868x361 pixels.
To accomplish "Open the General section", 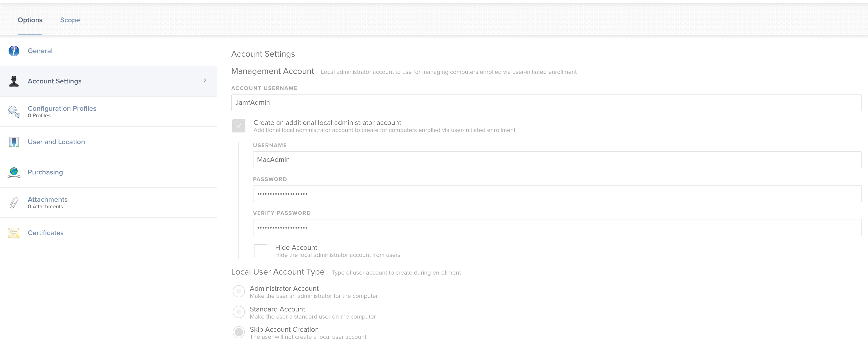I will point(108,51).
